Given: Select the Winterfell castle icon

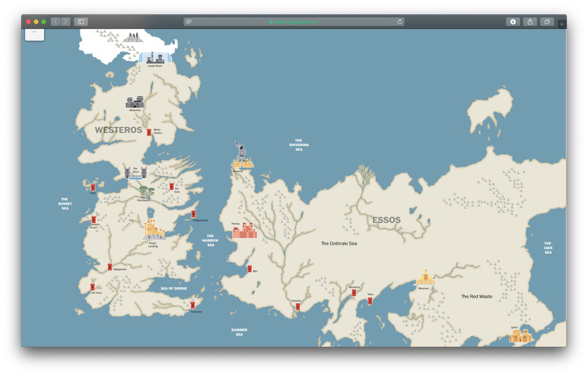Looking at the screenshot, I should (x=135, y=102).
